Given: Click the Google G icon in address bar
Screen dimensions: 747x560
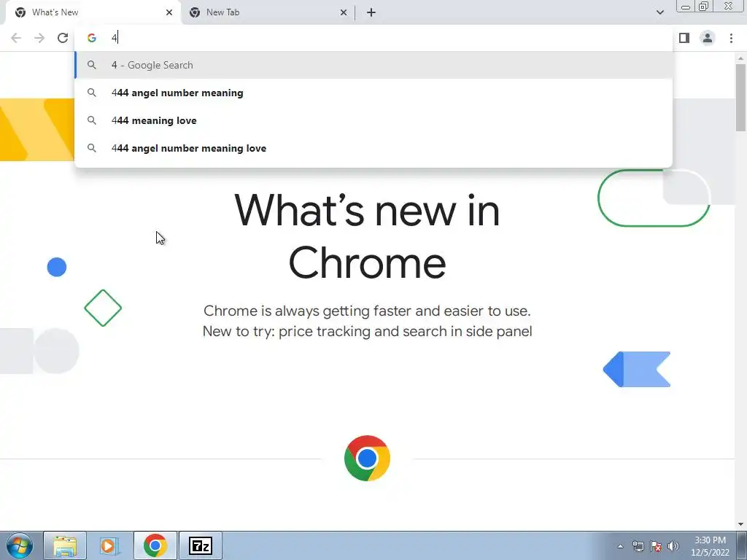Looking at the screenshot, I should (91, 38).
